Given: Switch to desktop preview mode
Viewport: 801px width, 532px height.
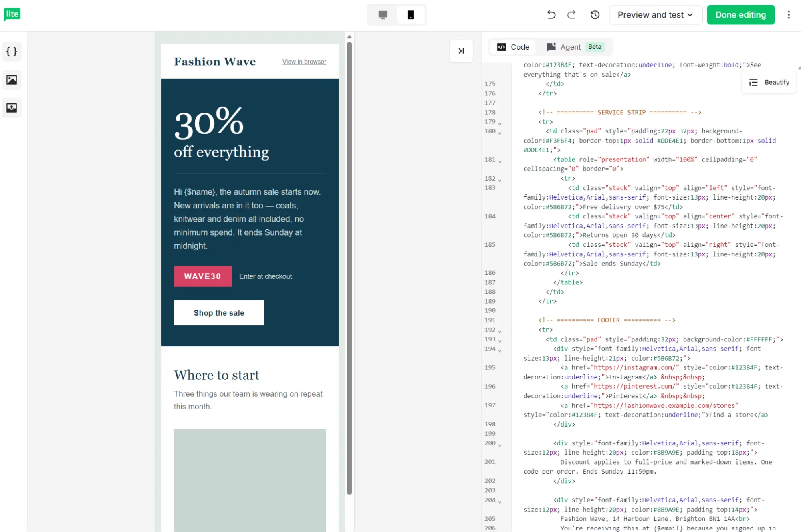Looking at the screenshot, I should [x=383, y=15].
